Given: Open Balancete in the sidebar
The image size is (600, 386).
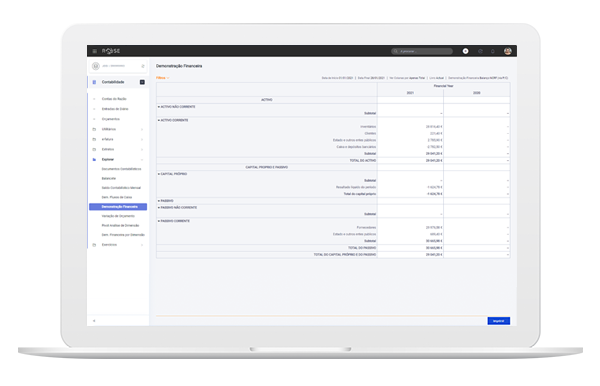Looking at the screenshot, I should click(x=109, y=178).
